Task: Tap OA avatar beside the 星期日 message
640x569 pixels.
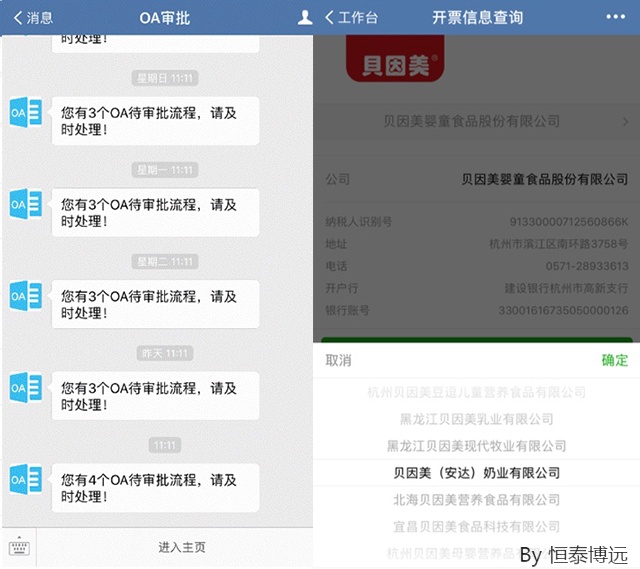Action: (x=26, y=112)
